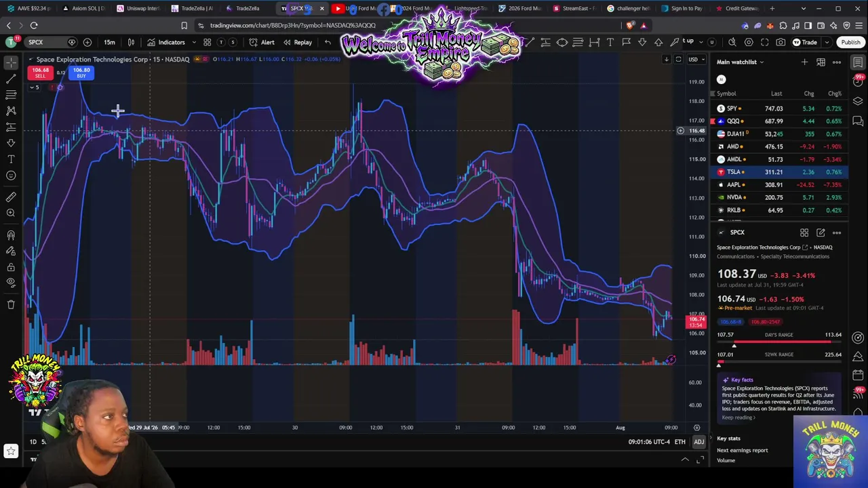Open the indicator templates grid icon
The width and height of the screenshot is (868, 488).
click(208, 42)
